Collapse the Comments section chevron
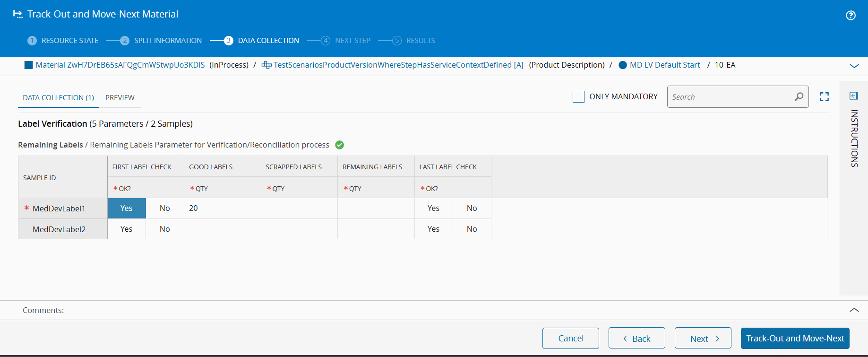868x357 pixels. (854, 310)
